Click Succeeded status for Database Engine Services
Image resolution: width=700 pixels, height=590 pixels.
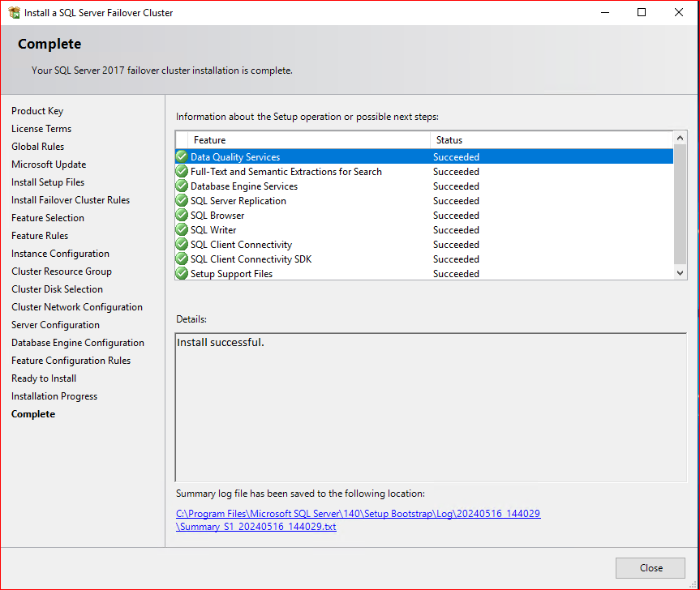point(456,186)
